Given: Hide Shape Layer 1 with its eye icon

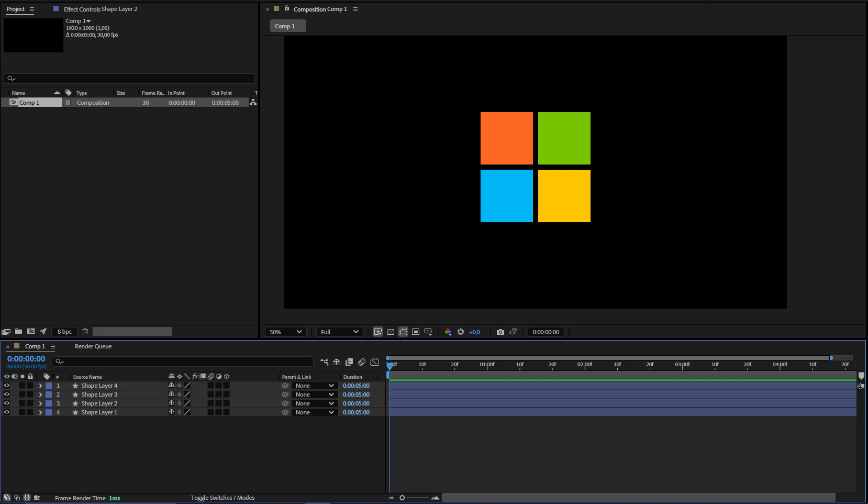Looking at the screenshot, I should 7,412.
